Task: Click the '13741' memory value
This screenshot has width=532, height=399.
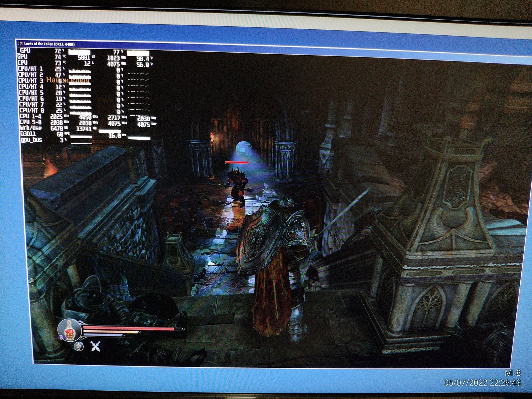Action: [x=84, y=129]
